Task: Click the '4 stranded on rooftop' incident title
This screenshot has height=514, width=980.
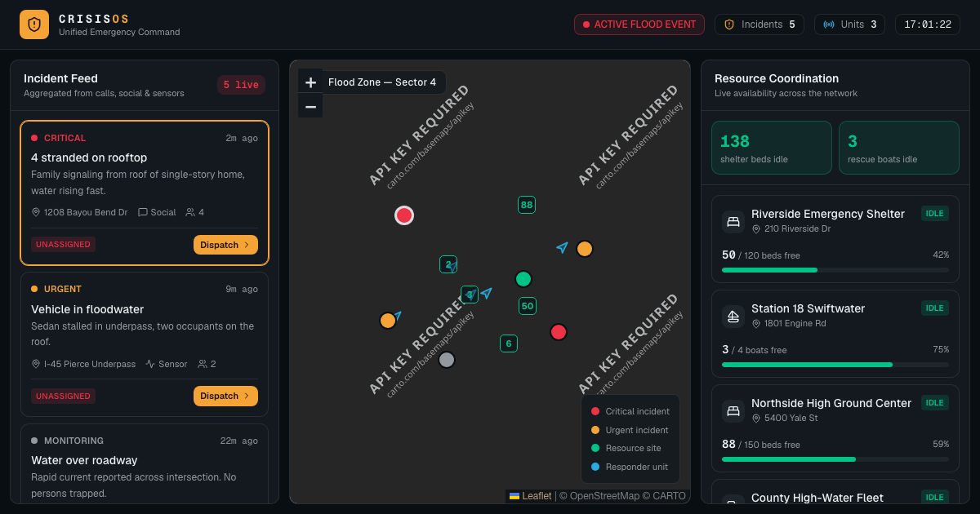Action: (x=89, y=157)
